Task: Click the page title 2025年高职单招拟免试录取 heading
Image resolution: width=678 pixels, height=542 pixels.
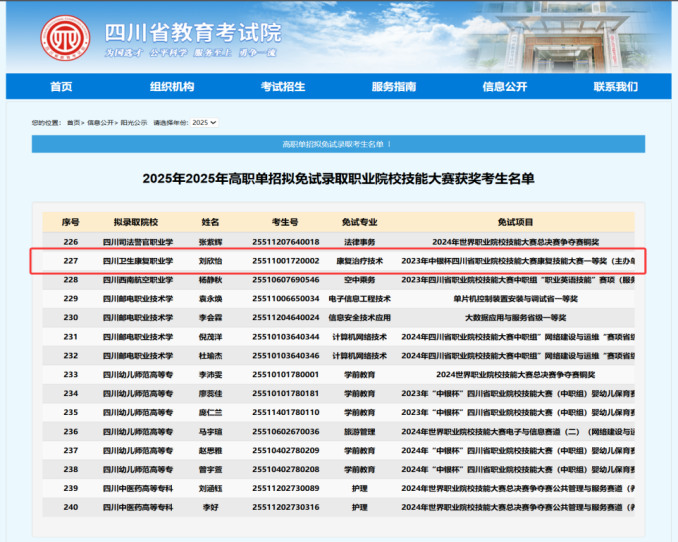Action: pyautogui.click(x=338, y=178)
